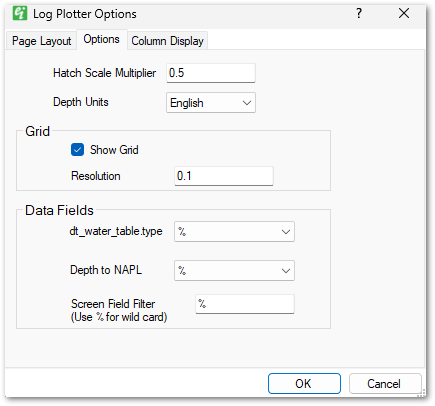This screenshot has width=435, height=406.
Task: Click the Resolution label
Action: click(x=96, y=176)
